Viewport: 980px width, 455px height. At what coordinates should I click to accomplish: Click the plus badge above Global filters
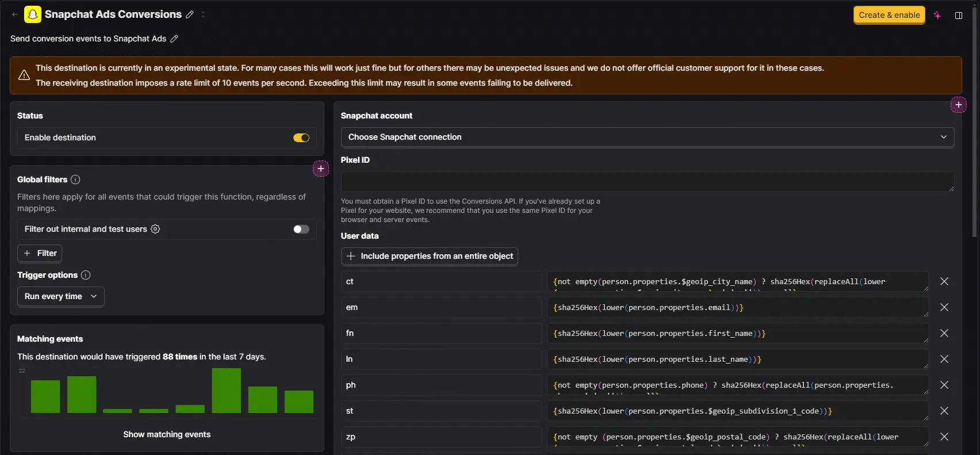[321, 169]
